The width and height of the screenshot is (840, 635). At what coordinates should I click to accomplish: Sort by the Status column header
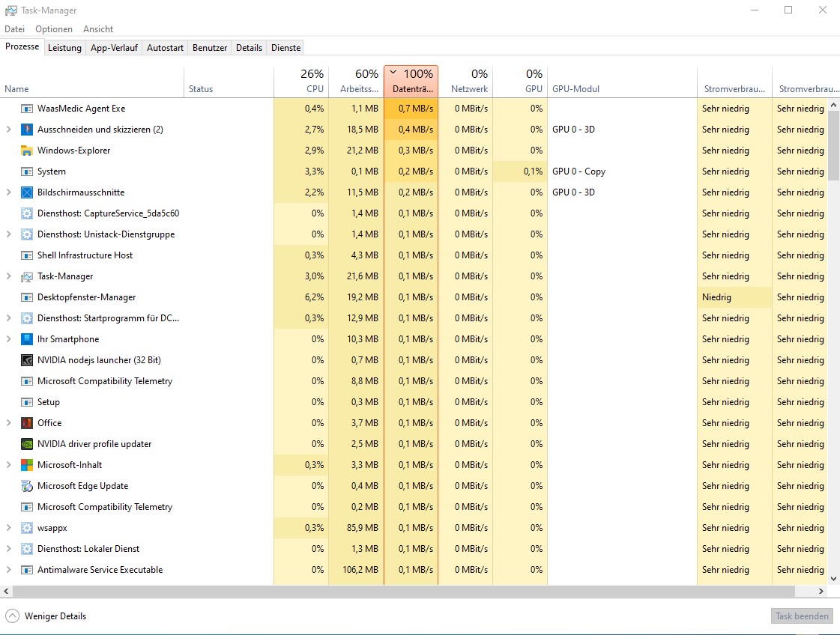(229, 82)
